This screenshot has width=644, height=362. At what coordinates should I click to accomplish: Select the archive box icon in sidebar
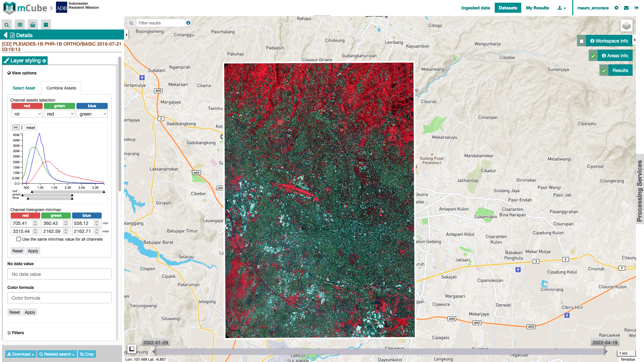tap(46, 24)
